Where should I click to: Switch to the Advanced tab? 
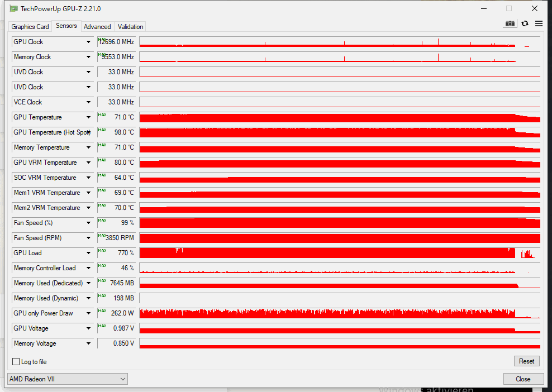click(x=97, y=27)
